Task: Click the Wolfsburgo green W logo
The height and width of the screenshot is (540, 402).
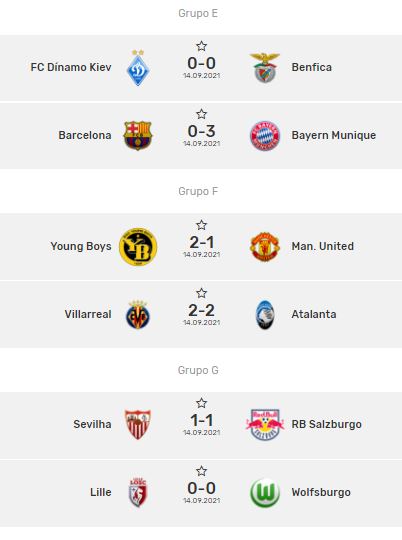Action: click(x=265, y=492)
